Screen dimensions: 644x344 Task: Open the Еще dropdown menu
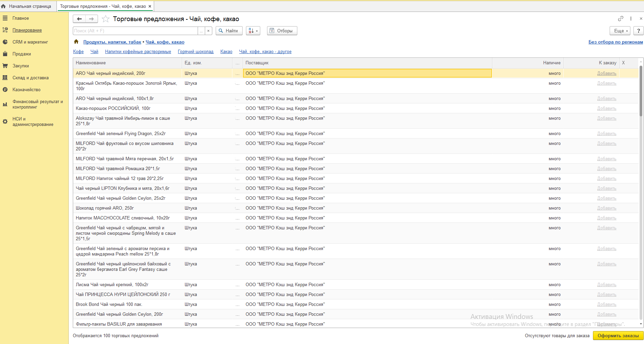tap(620, 31)
